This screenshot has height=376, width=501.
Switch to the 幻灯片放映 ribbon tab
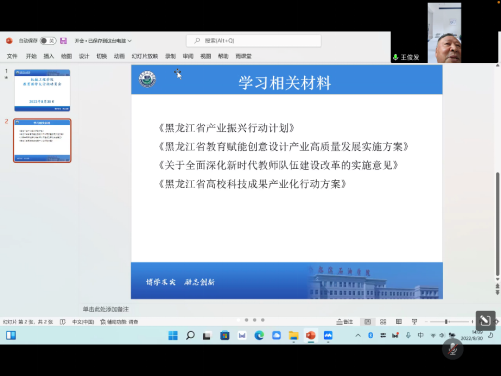(145, 56)
